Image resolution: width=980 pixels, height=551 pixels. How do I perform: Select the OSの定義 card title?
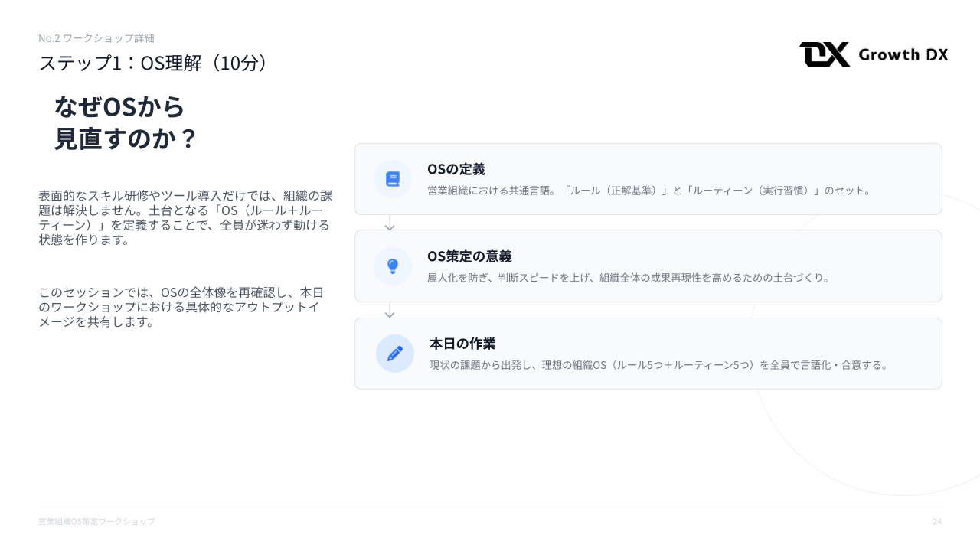[456, 169]
